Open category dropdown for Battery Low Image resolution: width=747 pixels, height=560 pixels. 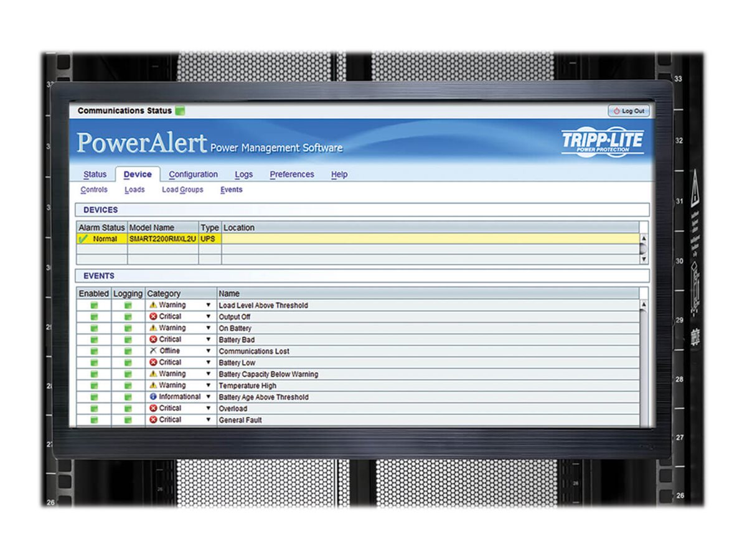pyautogui.click(x=209, y=363)
